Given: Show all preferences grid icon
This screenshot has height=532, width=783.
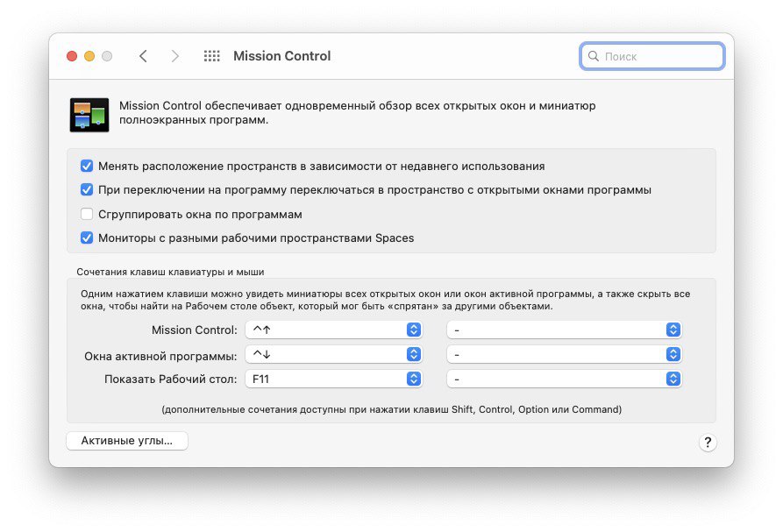Looking at the screenshot, I should [211, 56].
